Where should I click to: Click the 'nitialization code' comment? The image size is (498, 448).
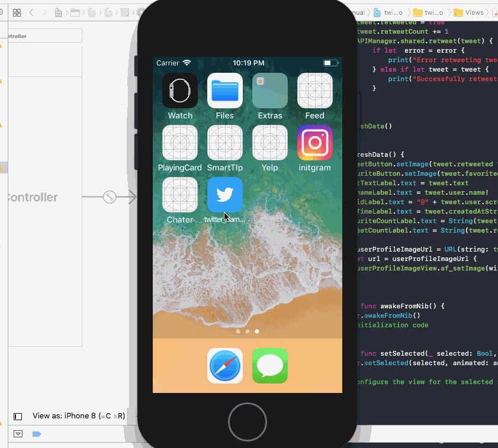point(393,325)
